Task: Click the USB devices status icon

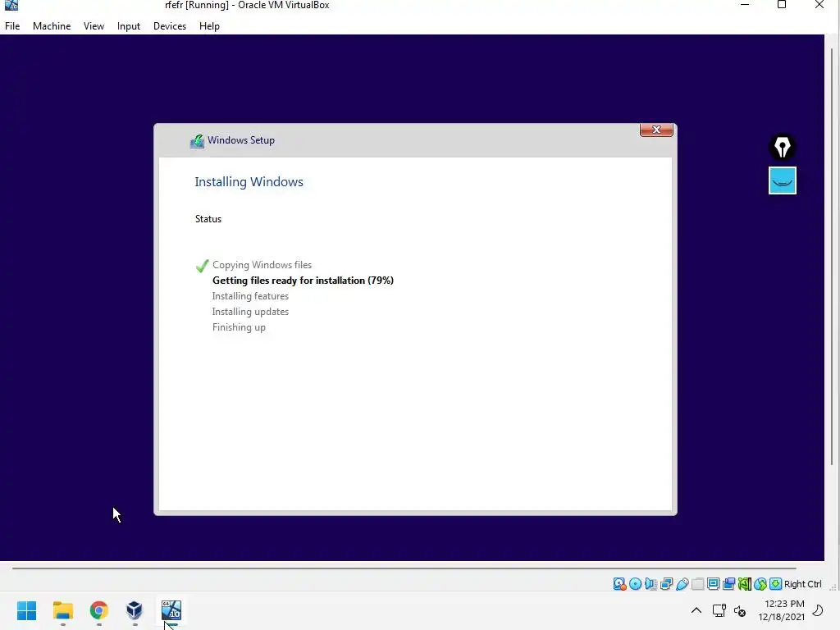Action: [x=682, y=584]
